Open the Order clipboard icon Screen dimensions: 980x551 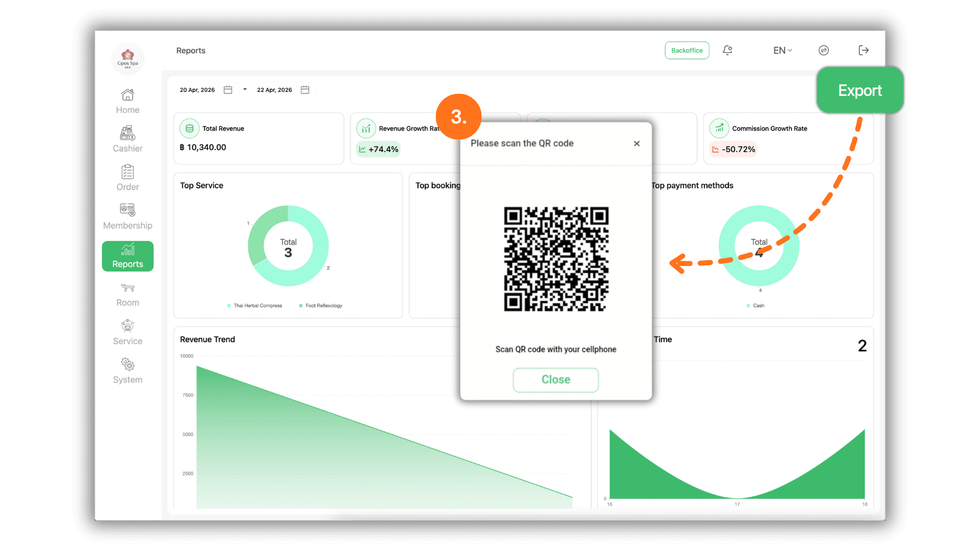(128, 172)
